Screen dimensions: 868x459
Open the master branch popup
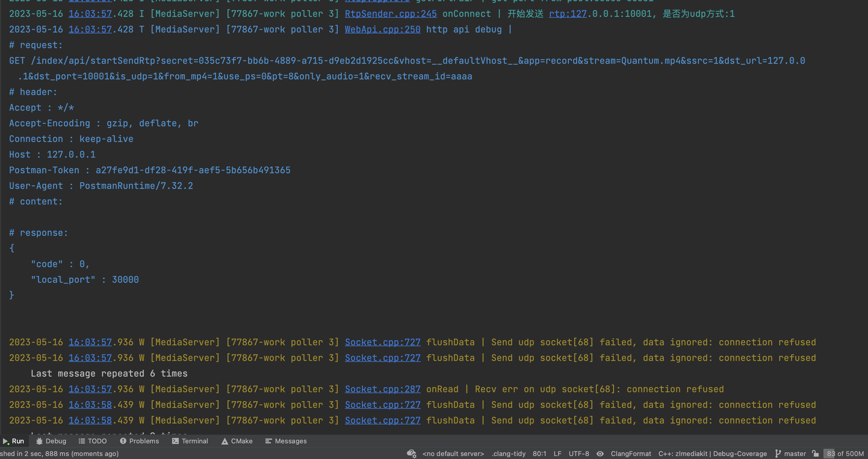pos(795,454)
